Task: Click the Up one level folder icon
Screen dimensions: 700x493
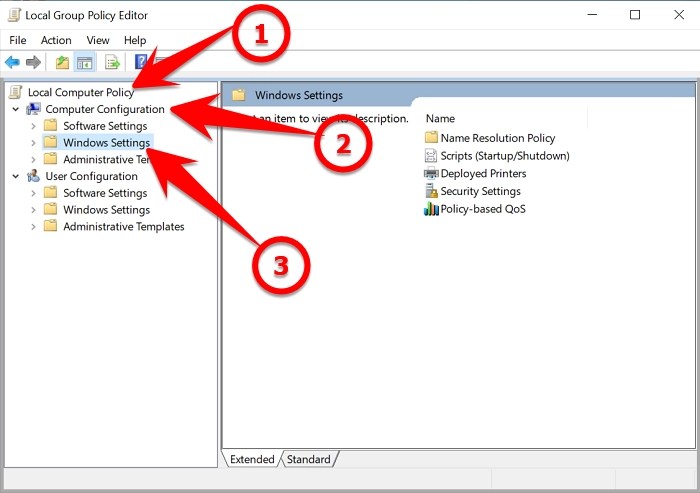Action: [x=62, y=62]
